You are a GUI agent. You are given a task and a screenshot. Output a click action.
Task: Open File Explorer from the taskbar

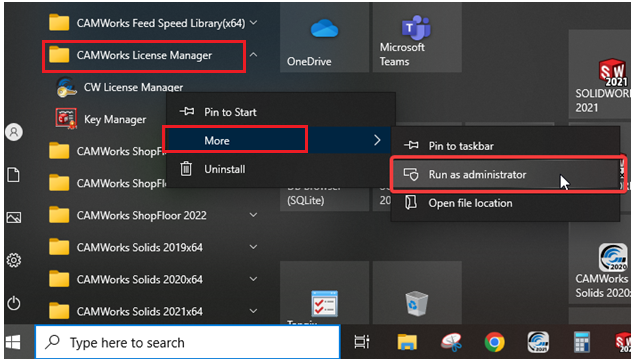point(407,342)
